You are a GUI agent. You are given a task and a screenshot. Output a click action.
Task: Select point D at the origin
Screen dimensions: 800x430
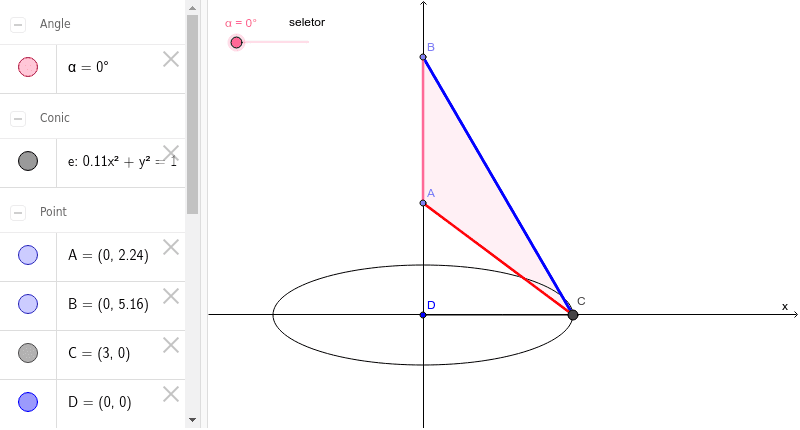[x=423, y=315]
